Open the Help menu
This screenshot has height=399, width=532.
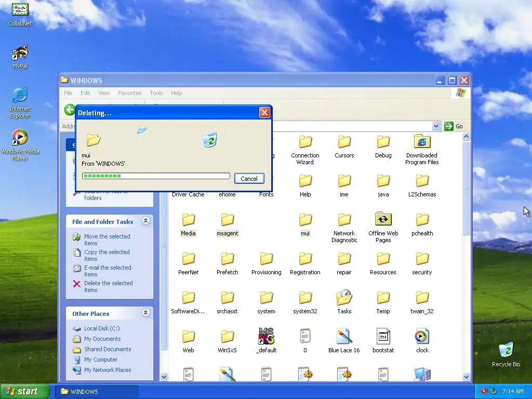176,93
